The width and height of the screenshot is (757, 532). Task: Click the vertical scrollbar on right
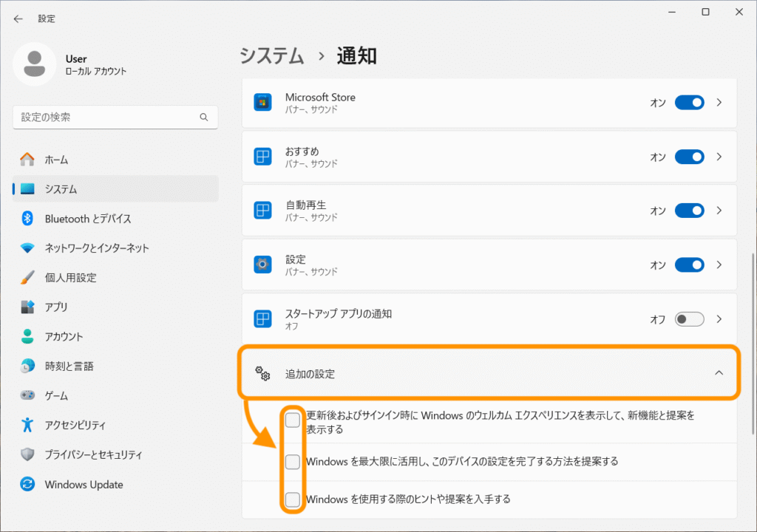753,344
